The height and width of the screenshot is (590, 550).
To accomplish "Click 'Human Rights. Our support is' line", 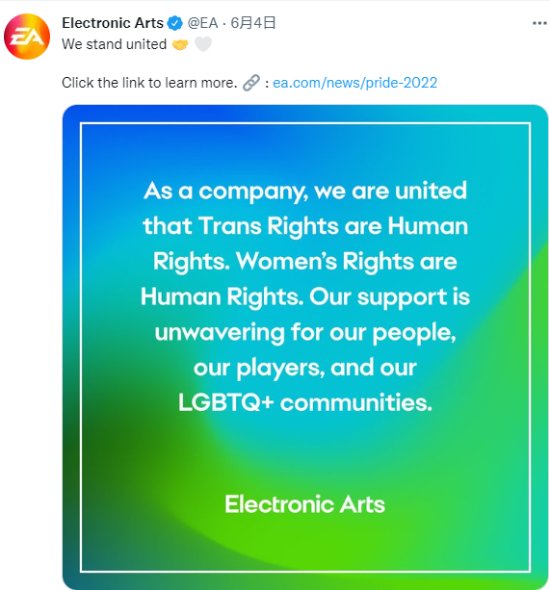I will pos(305,297).
